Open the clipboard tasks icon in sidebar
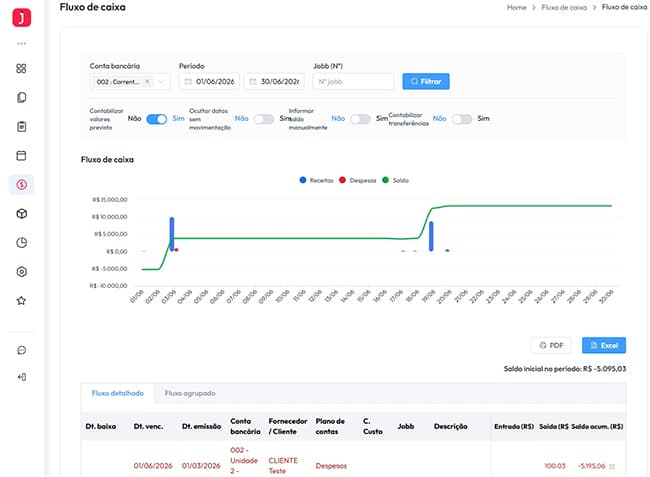Screen dimensions: 650x477 (22, 126)
